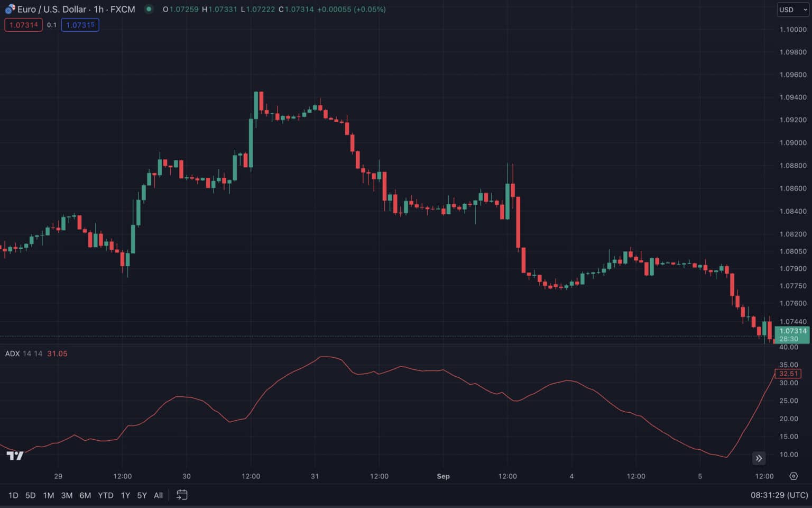Open the FXCM exchange name in the legend
Image resolution: width=812 pixels, height=508 pixels.
[124, 9]
